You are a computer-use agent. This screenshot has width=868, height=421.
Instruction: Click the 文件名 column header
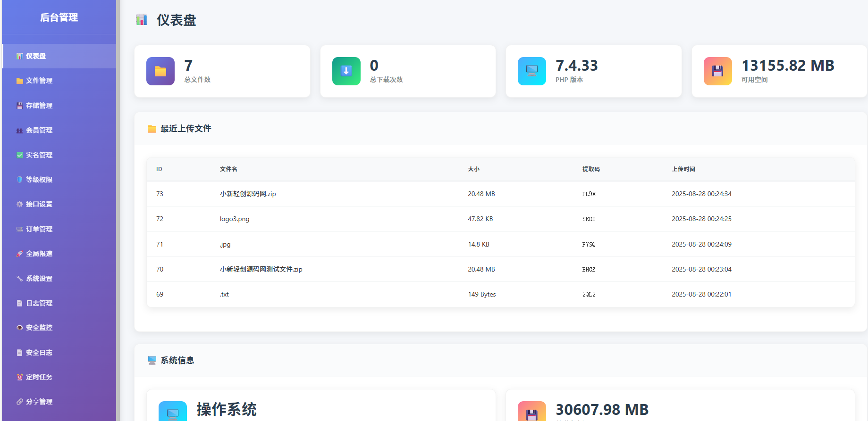228,169
